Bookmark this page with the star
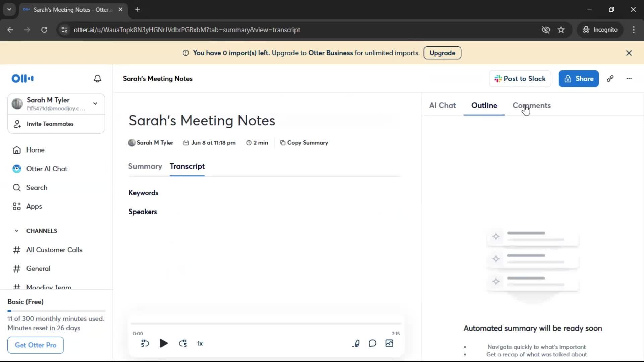This screenshot has height=362, width=644. 561,30
